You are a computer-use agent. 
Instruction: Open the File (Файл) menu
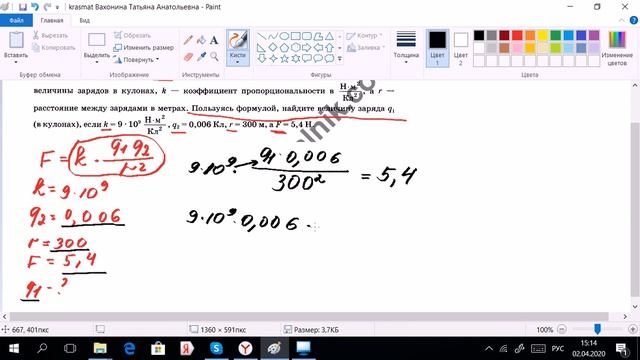16,20
